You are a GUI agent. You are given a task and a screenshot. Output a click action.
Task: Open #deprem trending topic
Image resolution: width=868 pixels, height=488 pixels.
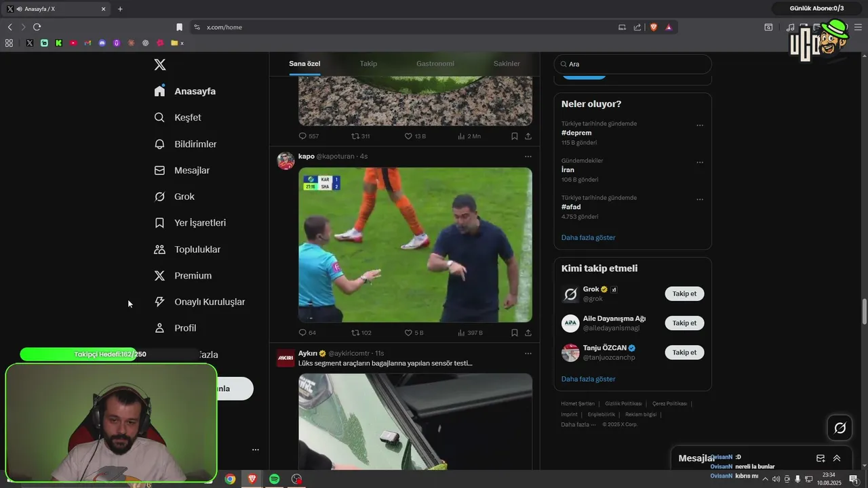pyautogui.click(x=576, y=133)
